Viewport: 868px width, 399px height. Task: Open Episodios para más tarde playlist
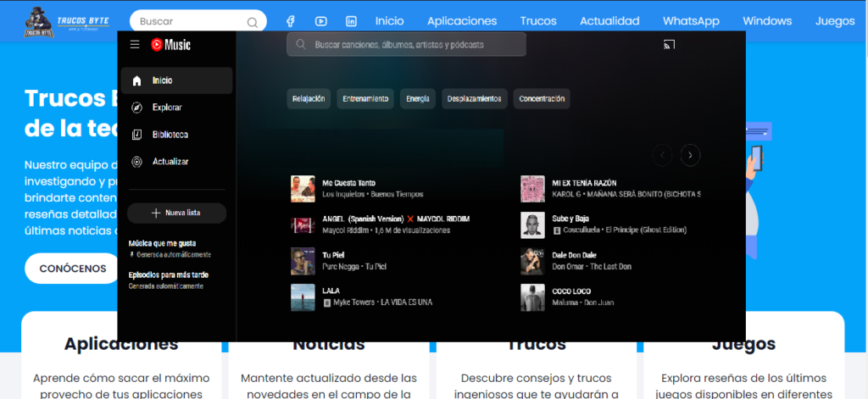tap(169, 280)
